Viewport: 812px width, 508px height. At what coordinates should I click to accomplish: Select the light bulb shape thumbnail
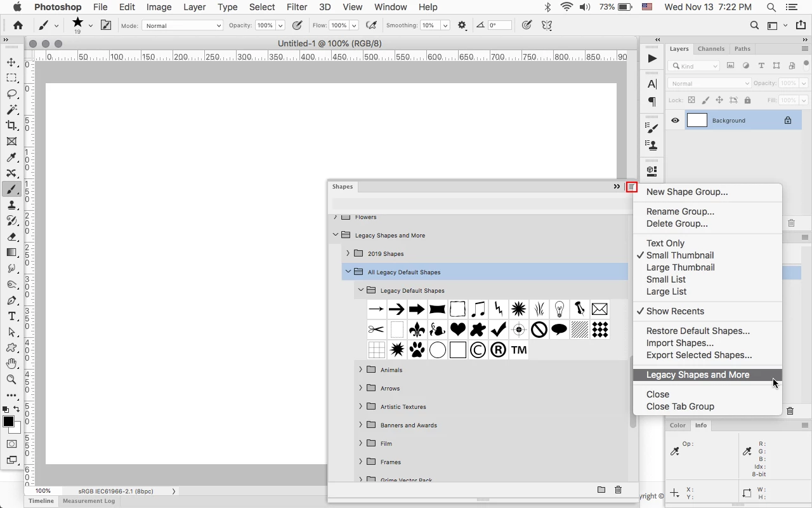point(559,309)
